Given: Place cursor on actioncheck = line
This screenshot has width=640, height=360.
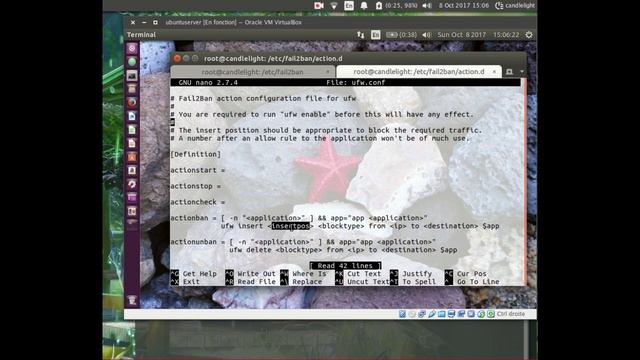Looking at the screenshot, I should point(198,202).
